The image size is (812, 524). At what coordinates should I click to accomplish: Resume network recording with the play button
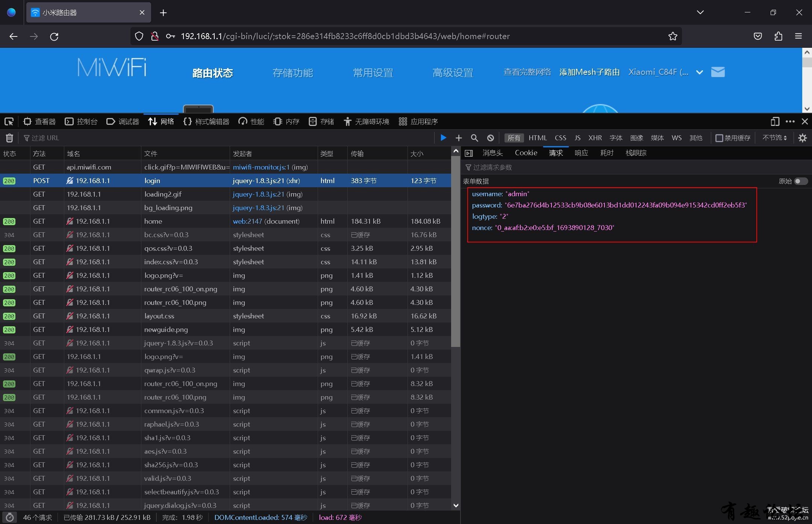click(x=443, y=138)
